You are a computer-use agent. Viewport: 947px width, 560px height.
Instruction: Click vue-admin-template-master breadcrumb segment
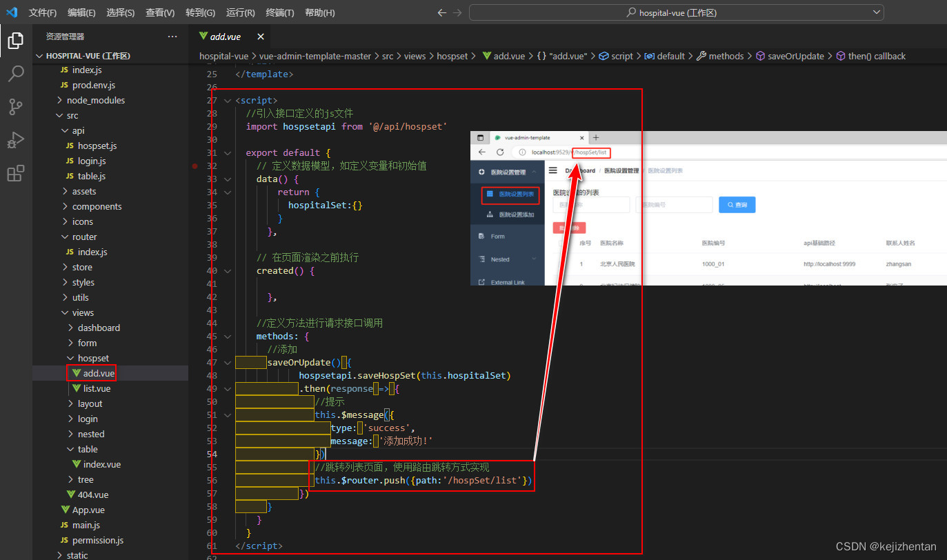315,56
